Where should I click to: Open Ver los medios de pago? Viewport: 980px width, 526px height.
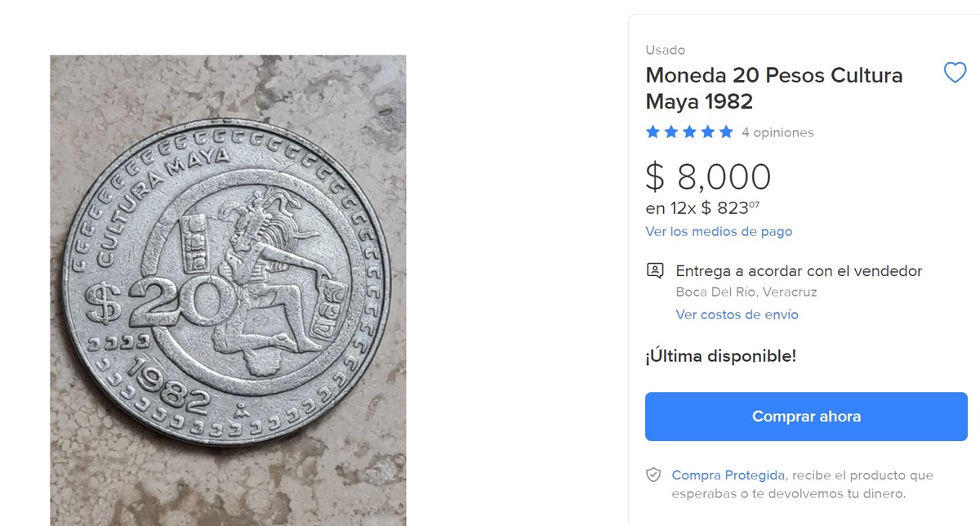[x=719, y=231]
